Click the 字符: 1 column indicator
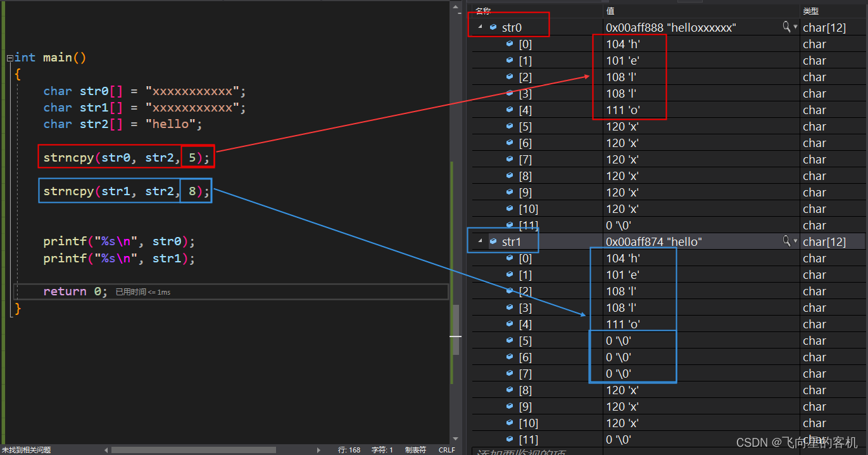Screen dimensions: 868x455 point(382,450)
